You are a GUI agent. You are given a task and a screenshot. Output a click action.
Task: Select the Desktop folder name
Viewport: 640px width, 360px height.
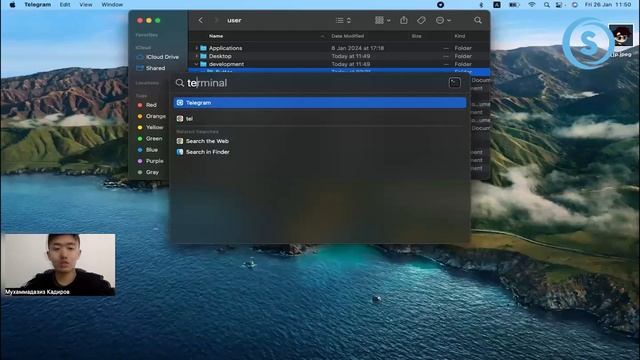click(220, 56)
